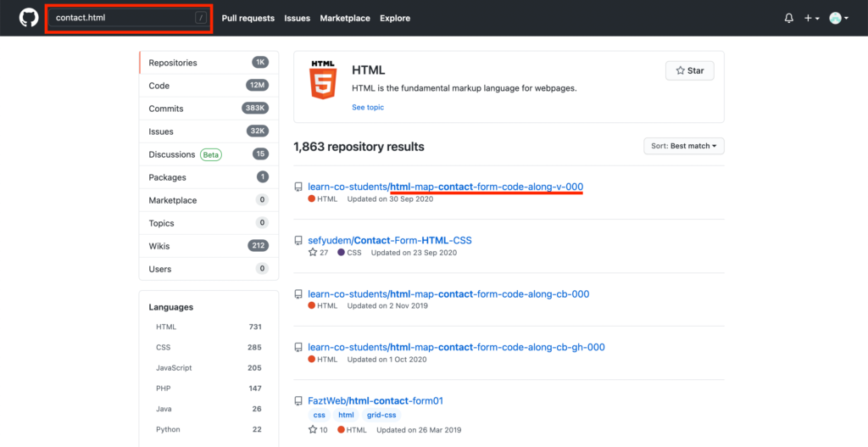Open Pull requests page
Screen dimensions: 868x447
[248, 19]
